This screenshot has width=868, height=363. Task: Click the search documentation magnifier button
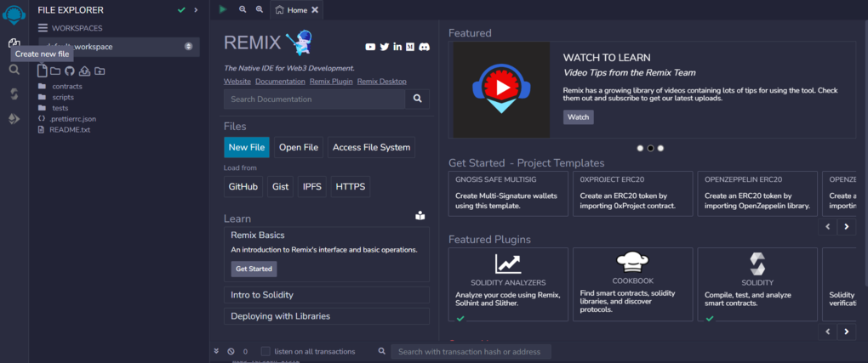(x=417, y=99)
